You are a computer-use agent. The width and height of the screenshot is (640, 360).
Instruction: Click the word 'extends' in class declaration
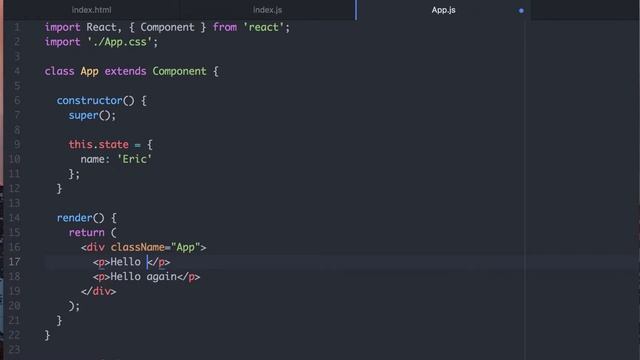click(125, 71)
